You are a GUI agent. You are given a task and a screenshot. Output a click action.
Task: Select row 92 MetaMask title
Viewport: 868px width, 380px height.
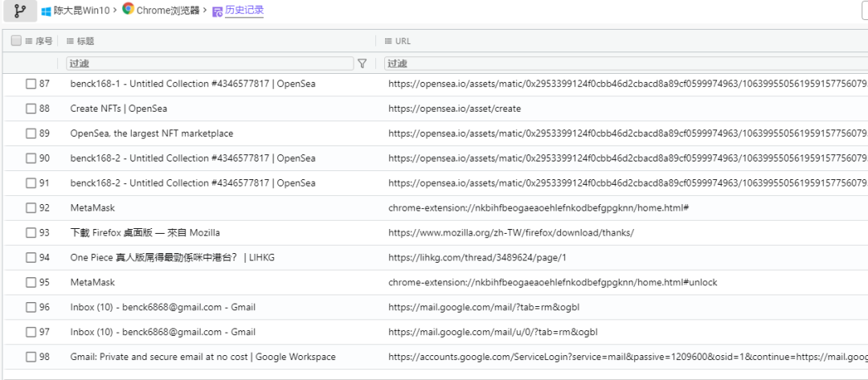(92, 208)
